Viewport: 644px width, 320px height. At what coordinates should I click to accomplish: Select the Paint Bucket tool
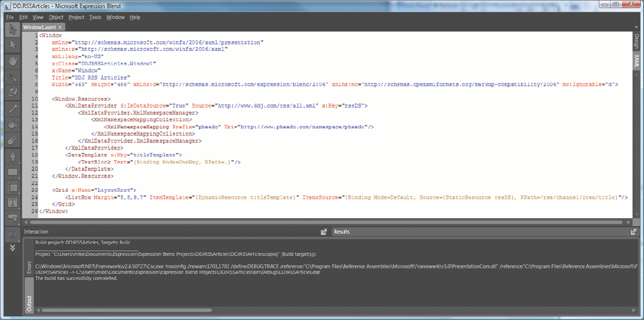[12, 124]
